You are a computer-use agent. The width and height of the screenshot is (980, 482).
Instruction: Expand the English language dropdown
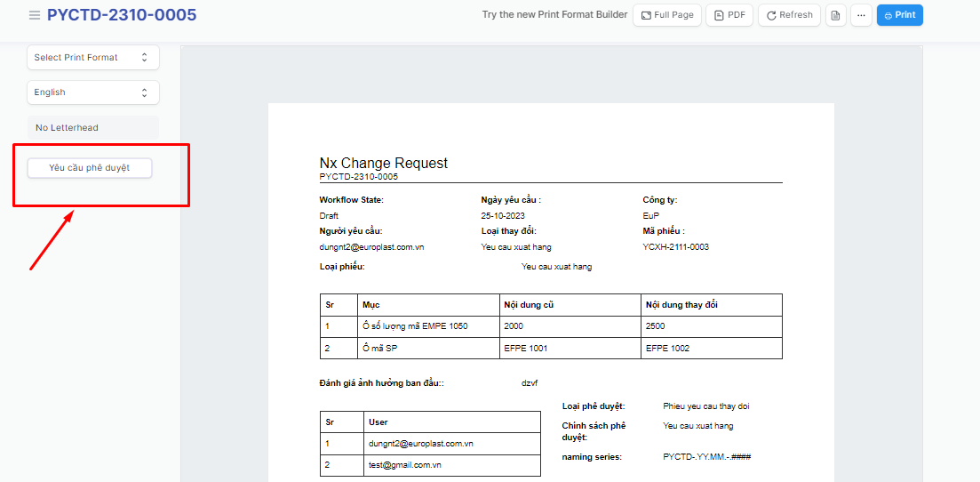(92, 92)
